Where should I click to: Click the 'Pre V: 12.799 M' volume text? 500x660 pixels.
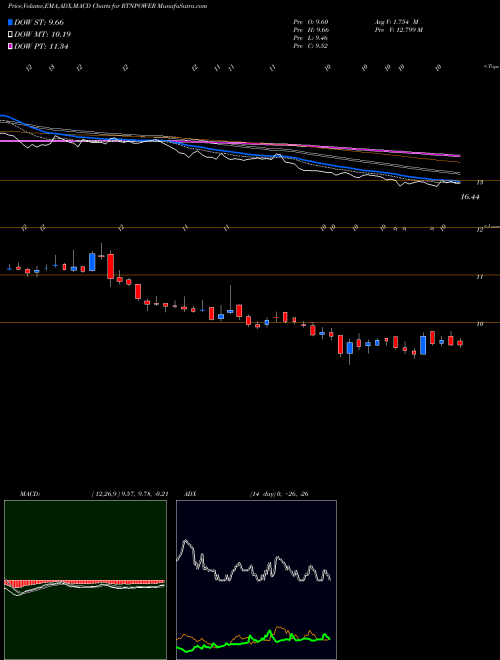click(x=398, y=30)
